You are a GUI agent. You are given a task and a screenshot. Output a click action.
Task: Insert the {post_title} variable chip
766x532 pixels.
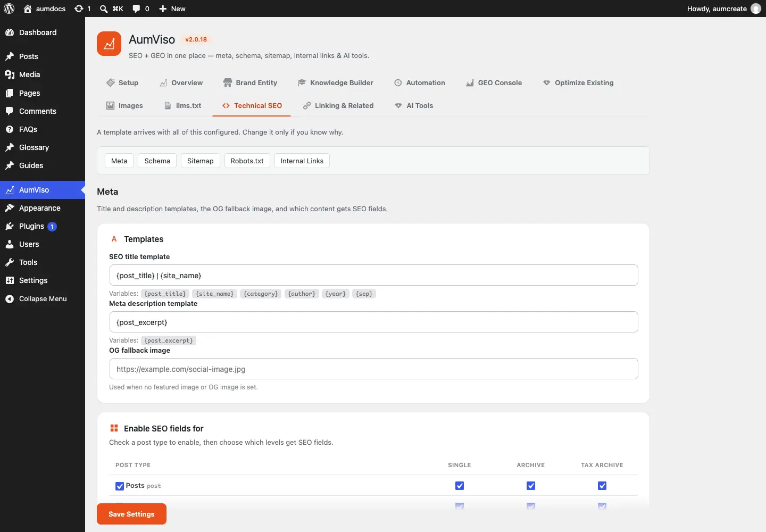tap(165, 294)
